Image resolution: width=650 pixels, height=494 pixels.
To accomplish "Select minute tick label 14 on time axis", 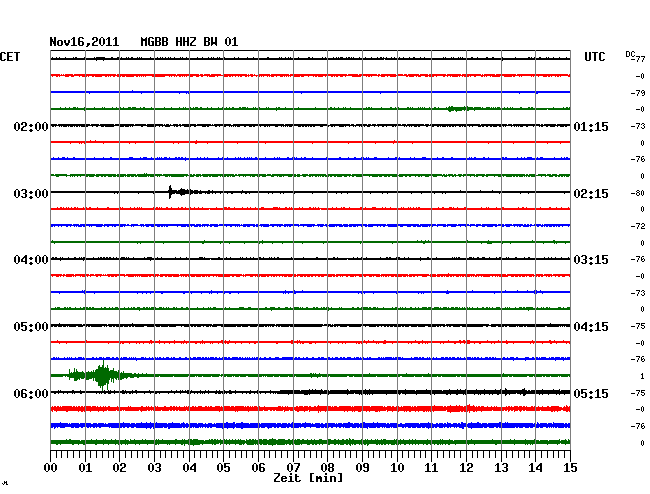I will (536, 467).
